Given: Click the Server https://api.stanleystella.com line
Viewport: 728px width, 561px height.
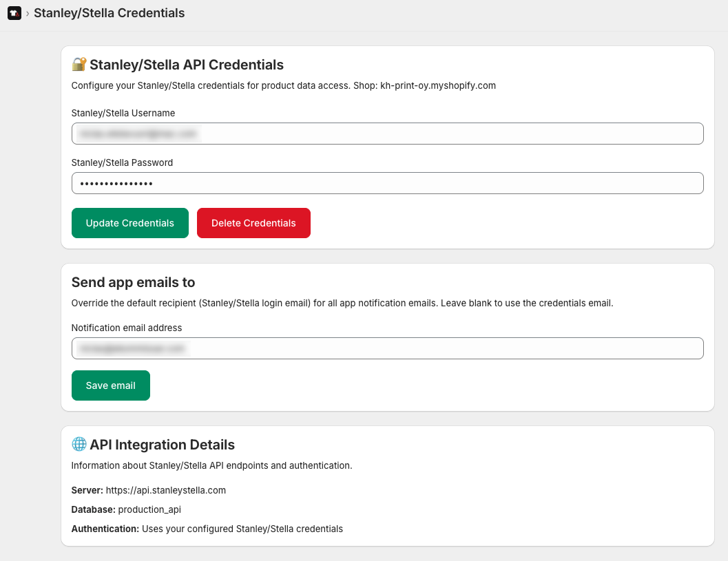Looking at the screenshot, I should click(149, 491).
